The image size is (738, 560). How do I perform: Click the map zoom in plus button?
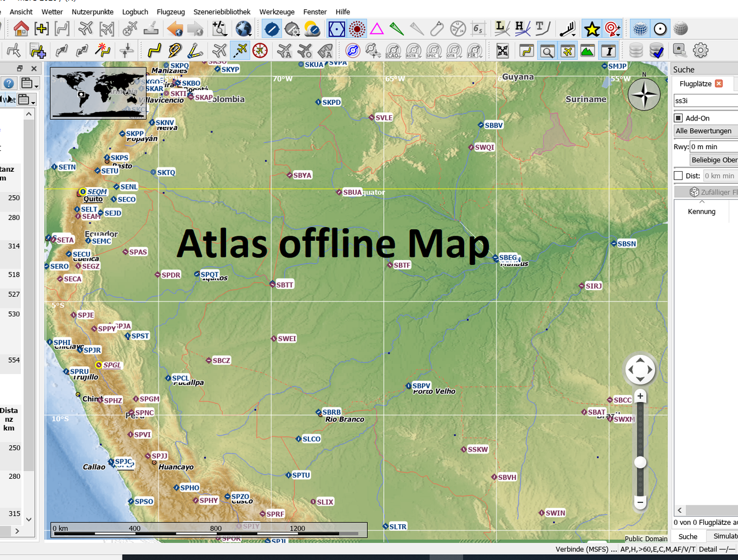(x=640, y=396)
